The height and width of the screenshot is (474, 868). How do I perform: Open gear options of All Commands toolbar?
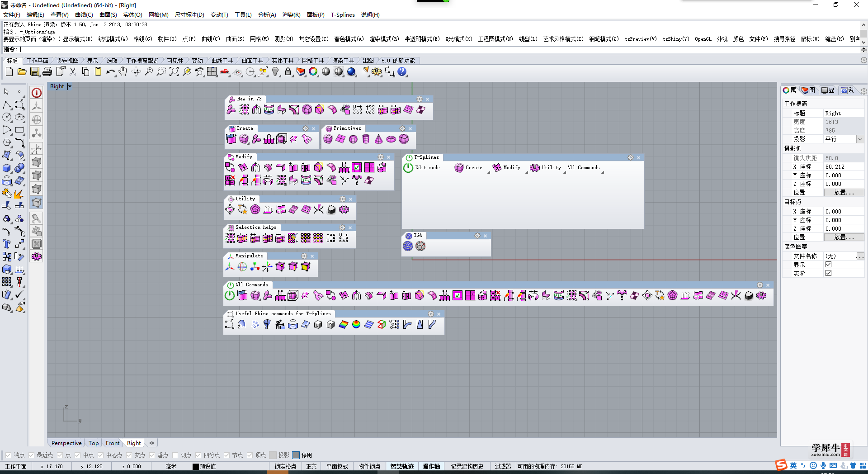[x=760, y=285]
